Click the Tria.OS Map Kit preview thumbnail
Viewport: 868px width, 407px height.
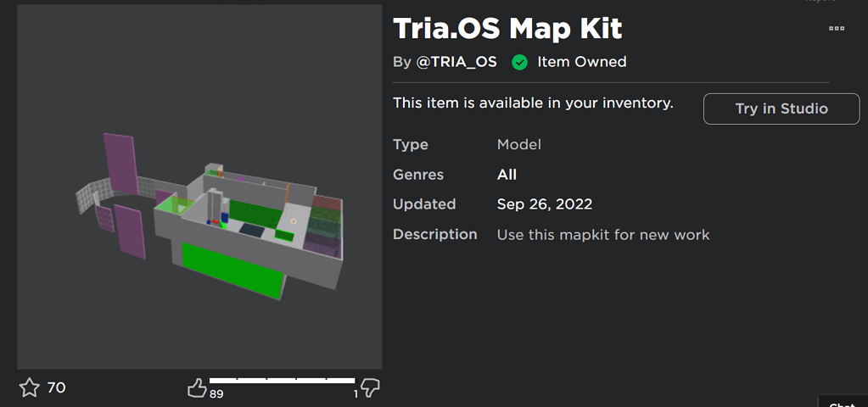point(199,187)
